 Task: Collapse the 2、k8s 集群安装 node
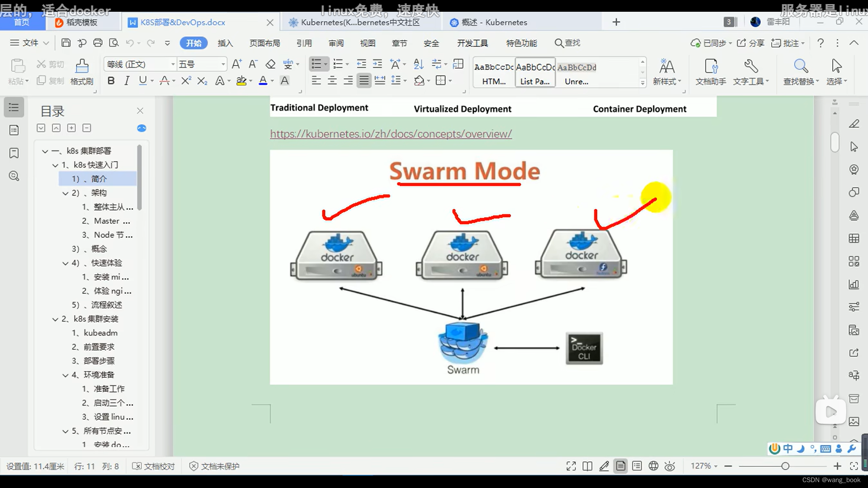(x=55, y=319)
